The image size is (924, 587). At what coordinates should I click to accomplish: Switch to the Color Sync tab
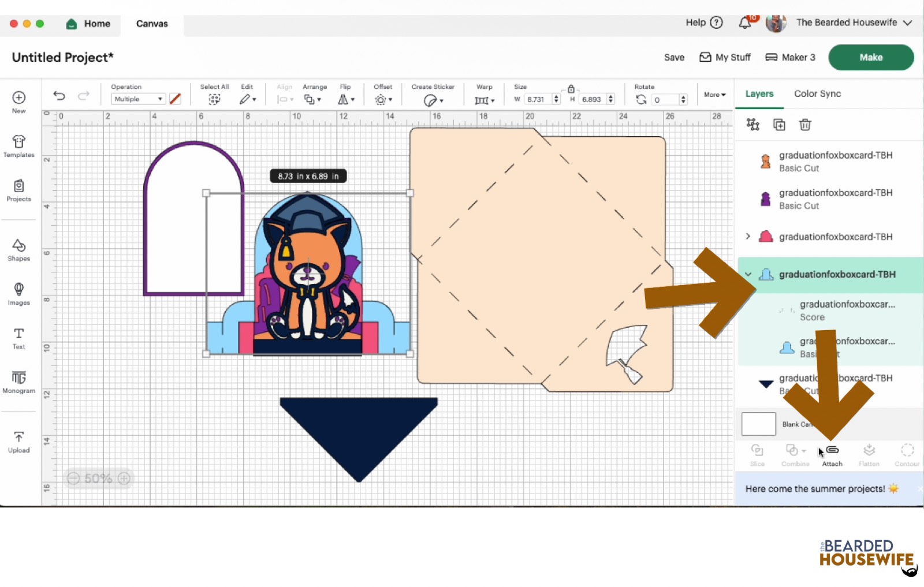point(817,94)
